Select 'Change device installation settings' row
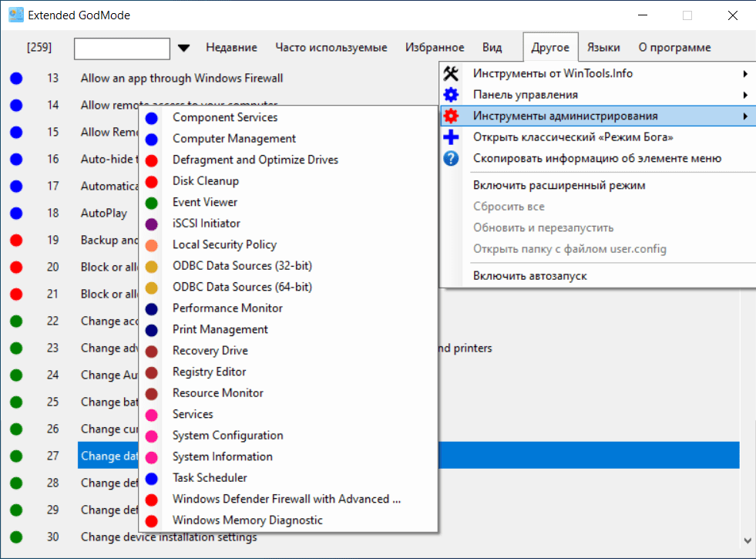756x559 pixels. [x=169, y=537]
